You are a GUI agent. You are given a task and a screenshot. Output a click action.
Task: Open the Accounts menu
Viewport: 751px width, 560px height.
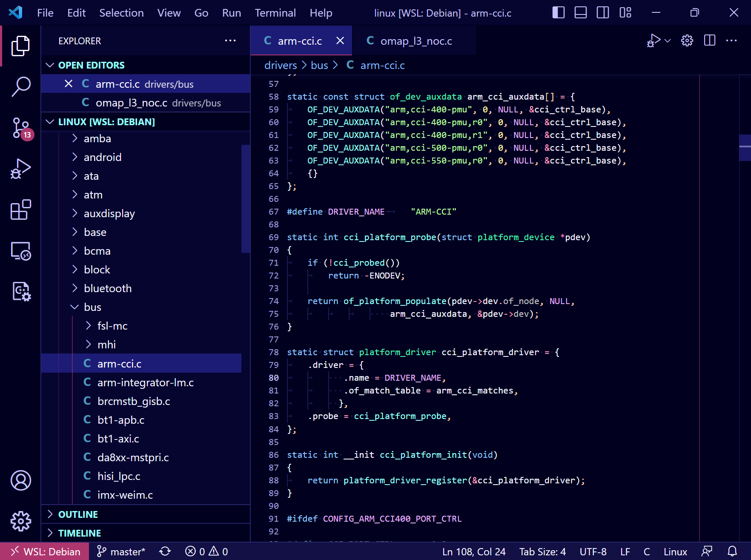20,480
